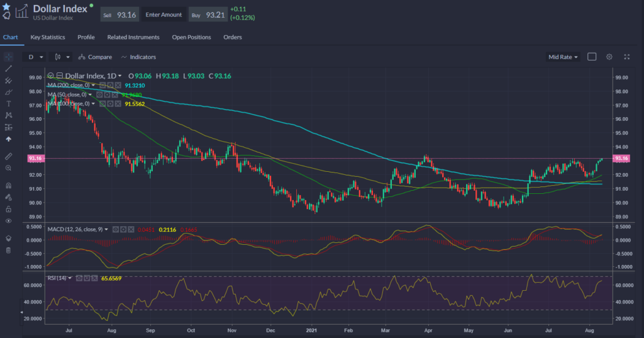
Task: Select the pitchfork drawing tool
Action: (9, 81)
